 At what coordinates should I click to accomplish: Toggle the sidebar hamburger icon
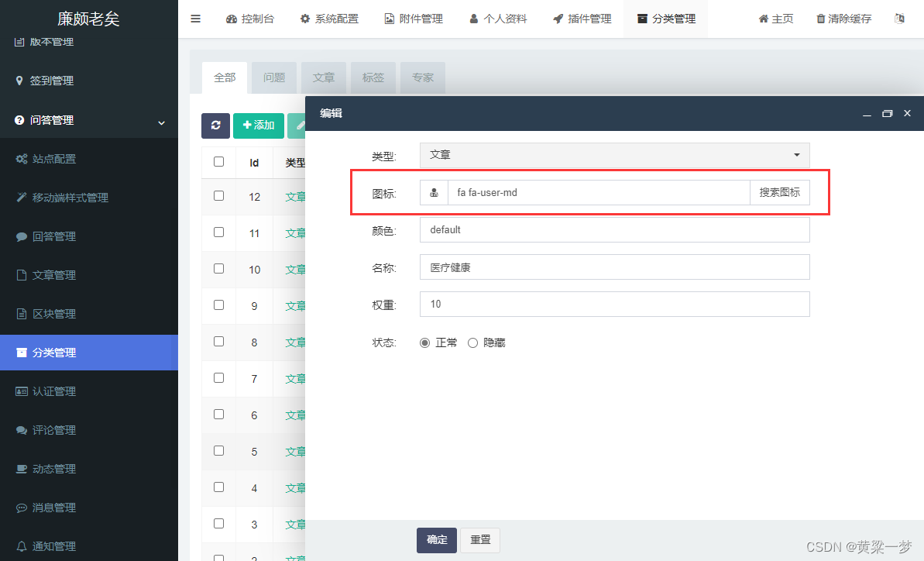195,18
